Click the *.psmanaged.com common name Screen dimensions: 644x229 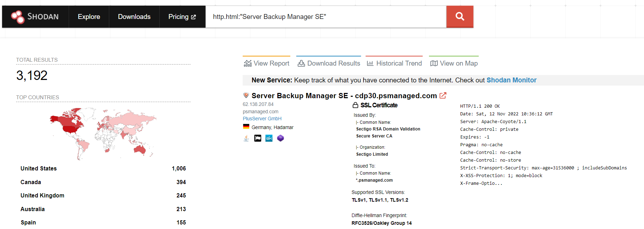pos(374,180)
